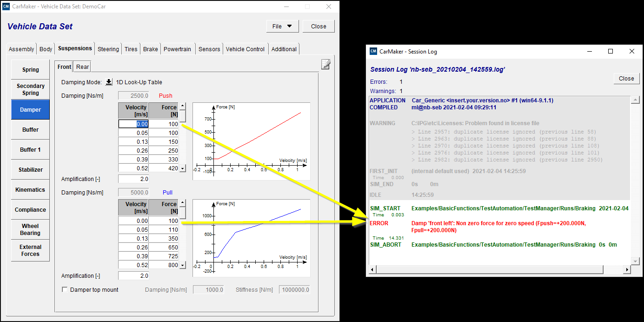Click the top mount Stiffness 1000000.0 field

294,290
